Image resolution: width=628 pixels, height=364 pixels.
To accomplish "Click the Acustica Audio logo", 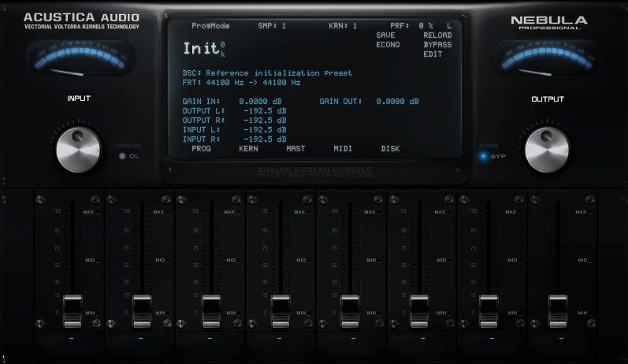I will pos(82,20).
